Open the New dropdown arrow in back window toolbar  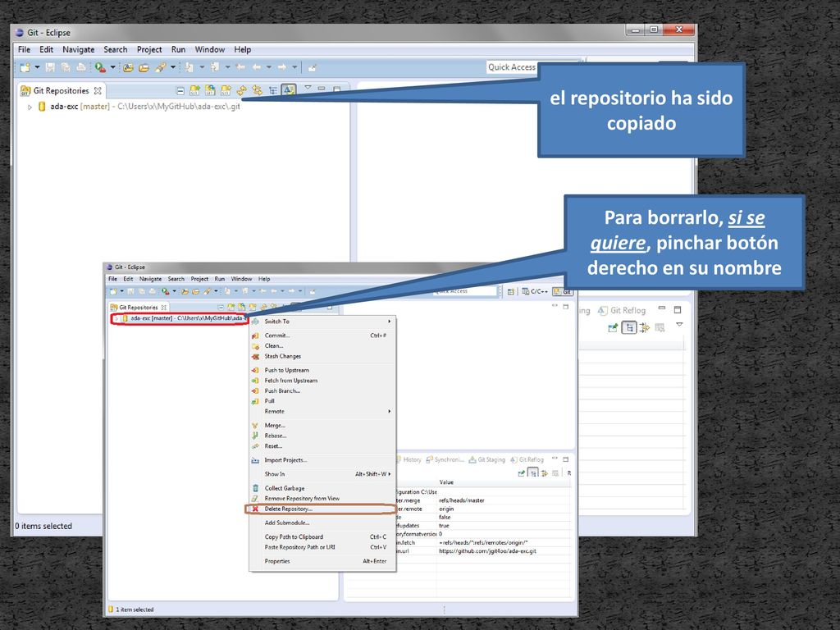click(x=37, y=67)
